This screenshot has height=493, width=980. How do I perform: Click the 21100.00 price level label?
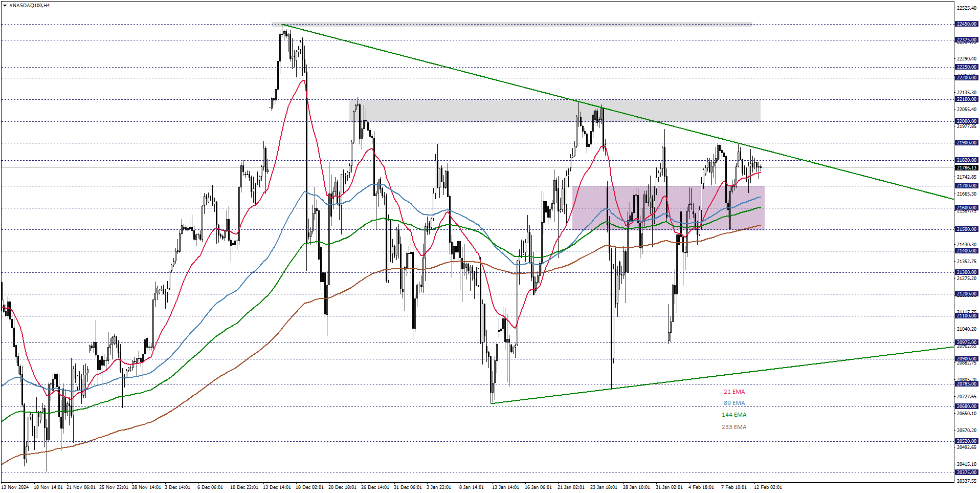pos(967,316)
